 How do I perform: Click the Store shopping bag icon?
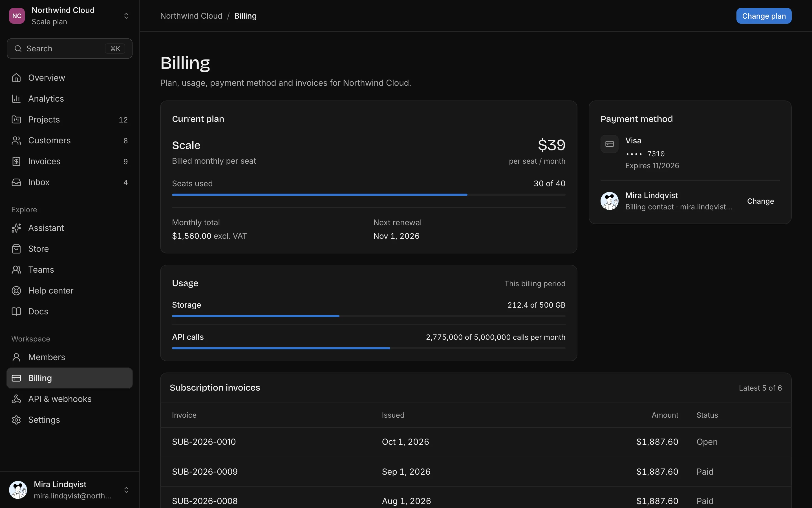tap(16, 249)
